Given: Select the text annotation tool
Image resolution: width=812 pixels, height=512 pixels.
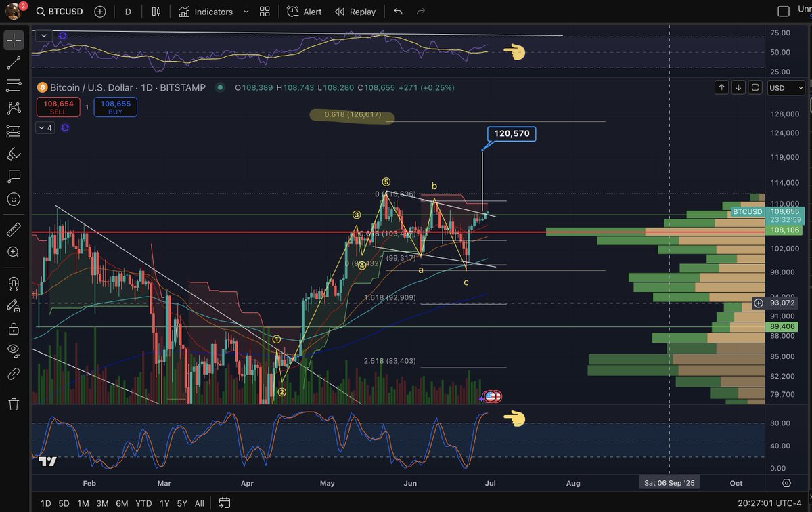Looking at the screenshot, I should [x=14, y=176].
